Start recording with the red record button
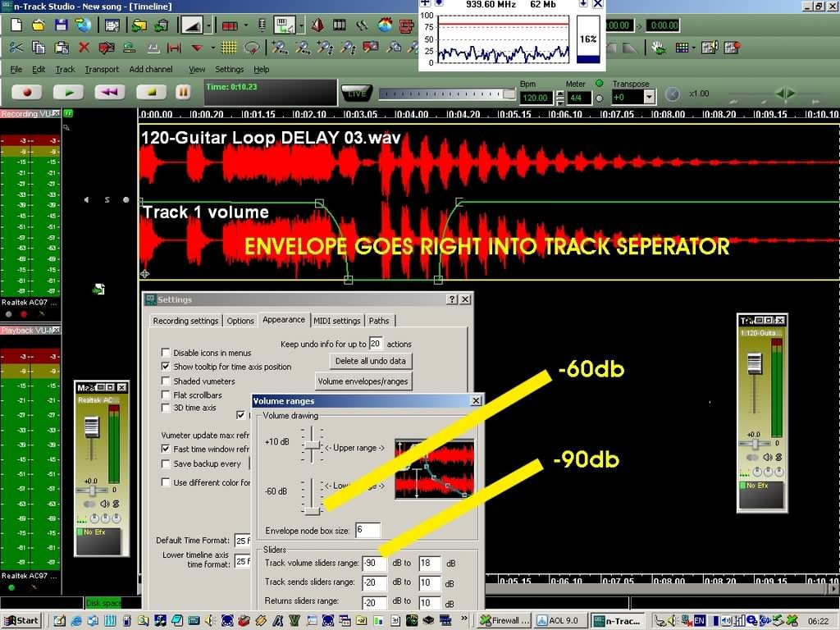The image size is (840, 630). 27,92
